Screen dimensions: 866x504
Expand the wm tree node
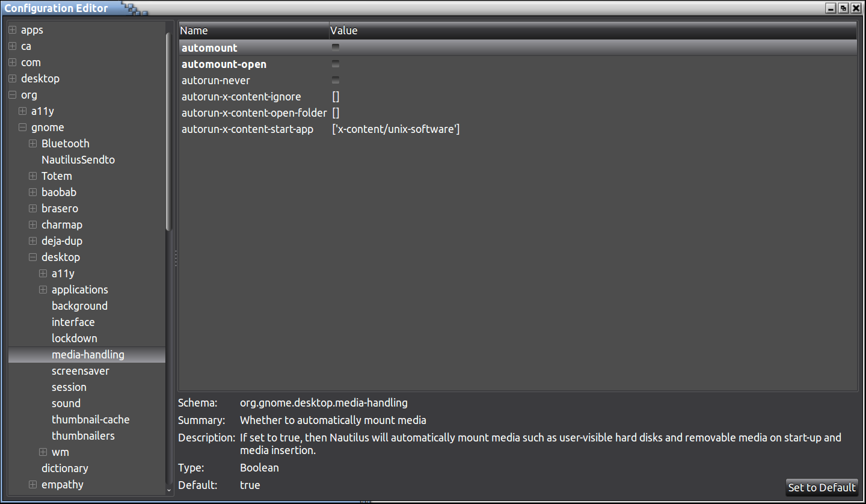click(43, 452)
